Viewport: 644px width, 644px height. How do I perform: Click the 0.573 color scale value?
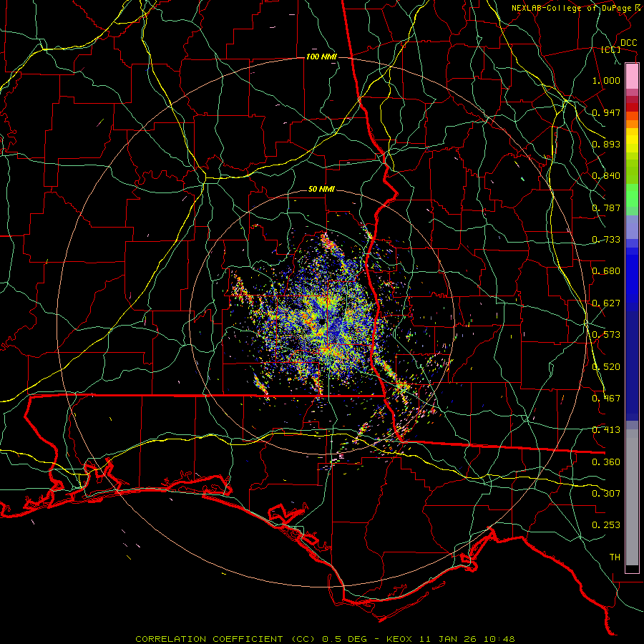coord(606,335)
